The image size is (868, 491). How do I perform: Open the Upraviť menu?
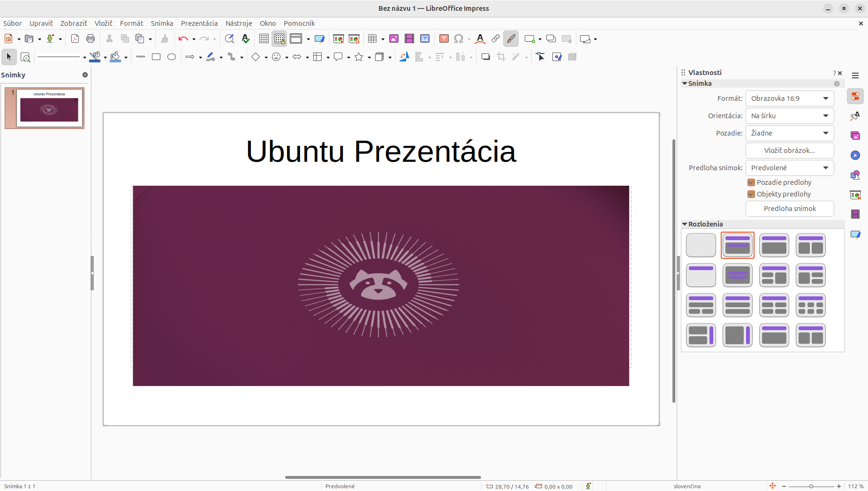(41, 23)
